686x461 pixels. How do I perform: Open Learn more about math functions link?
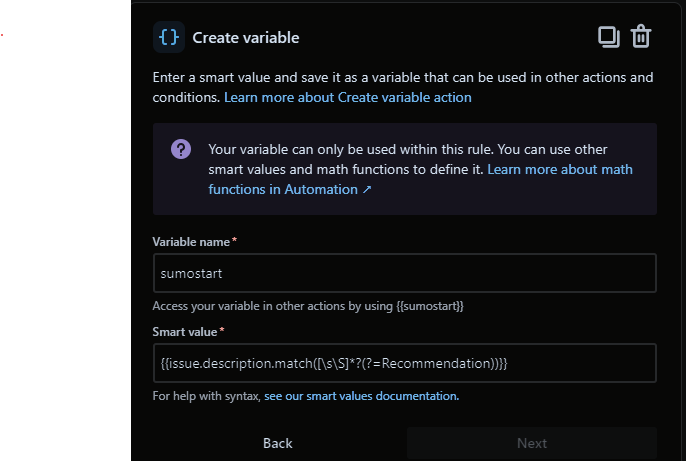click(x=420, y=179)
